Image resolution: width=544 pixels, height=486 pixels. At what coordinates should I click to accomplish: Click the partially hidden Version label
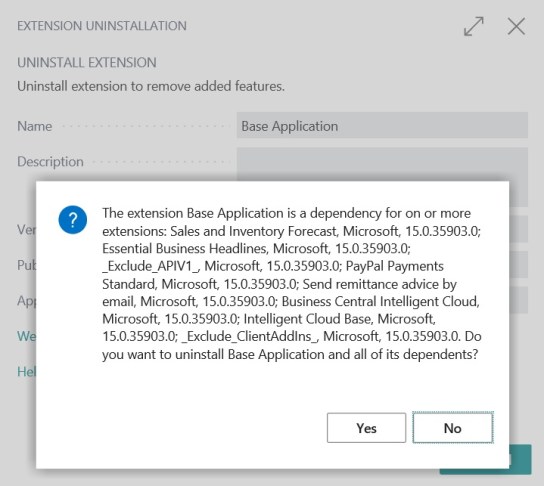click(x=26, y=229)
